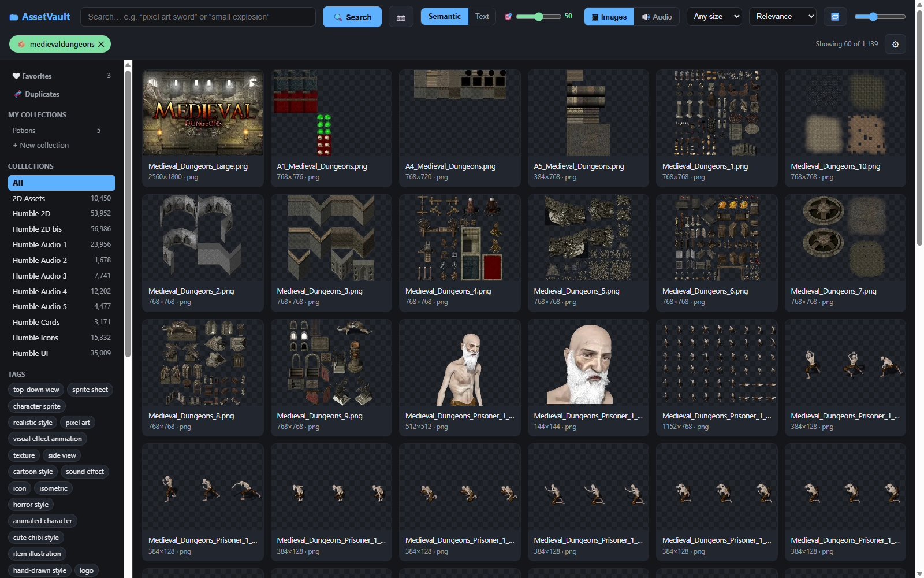Open the Any size dropdown

point(714,17)
